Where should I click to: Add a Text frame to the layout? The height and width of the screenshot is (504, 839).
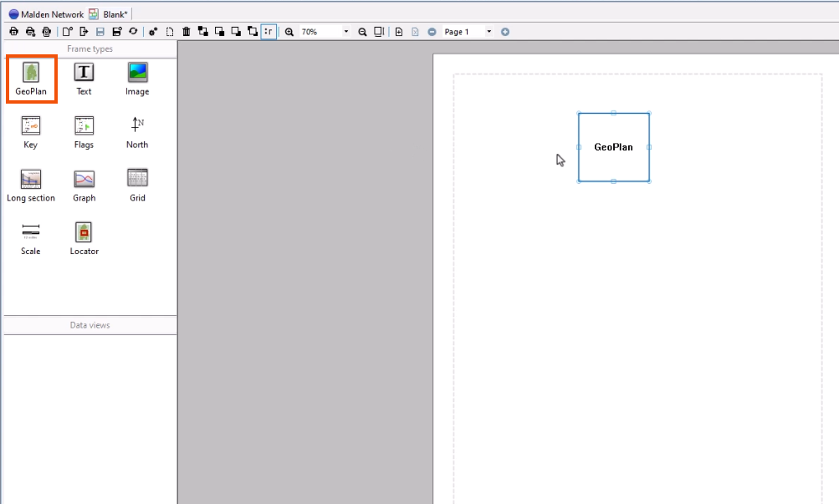click(x=84, y=78)
